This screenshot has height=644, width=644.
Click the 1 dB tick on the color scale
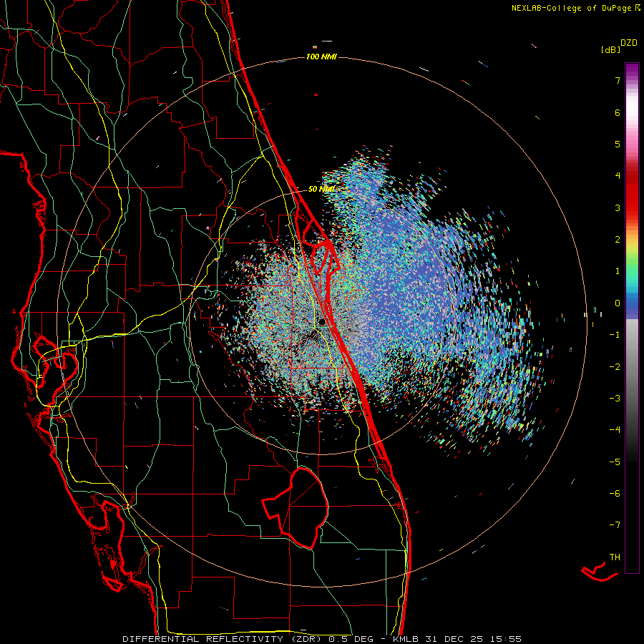618,271
